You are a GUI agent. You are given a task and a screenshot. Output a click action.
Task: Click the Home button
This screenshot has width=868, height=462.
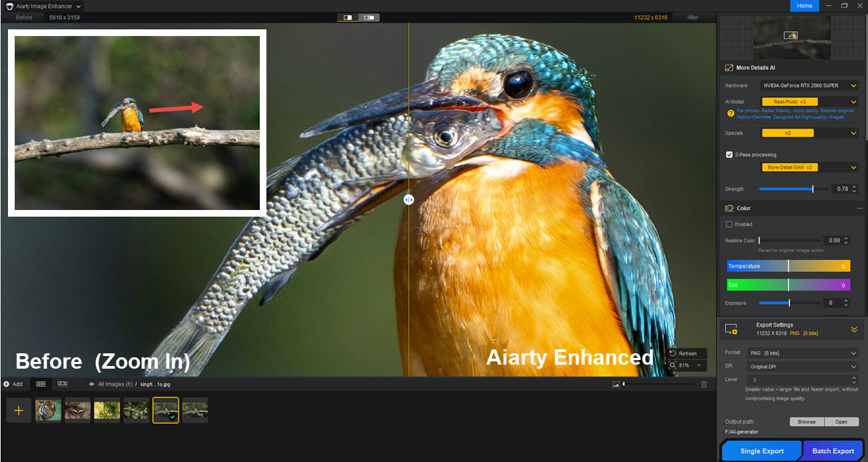pyautogui.click(x=804, y=5)
